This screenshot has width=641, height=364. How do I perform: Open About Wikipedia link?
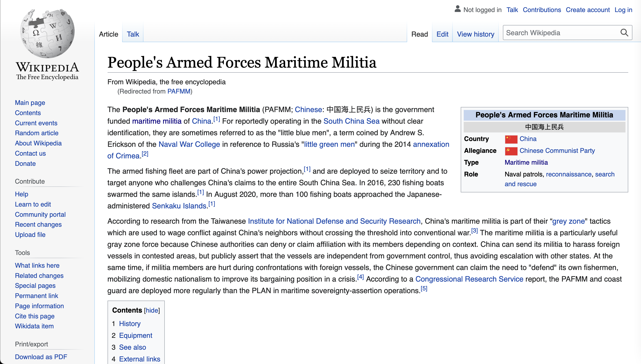pos(38,143)
